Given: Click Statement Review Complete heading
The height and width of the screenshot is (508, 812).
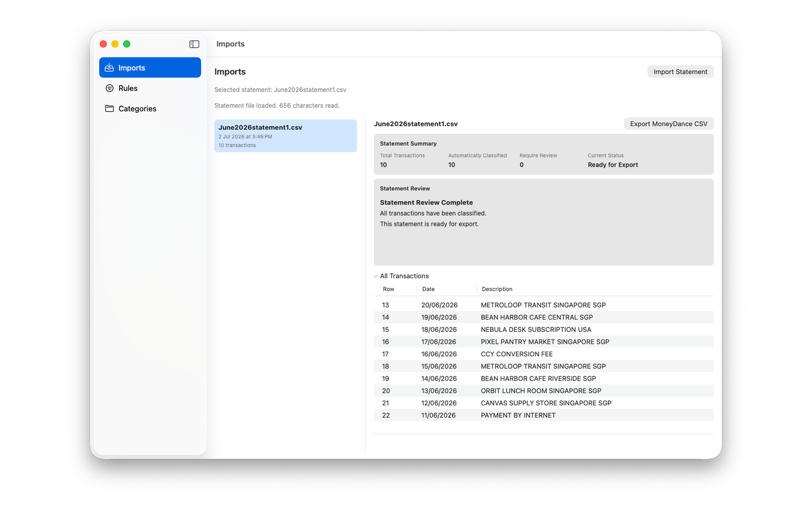Looking at the screenshot, I should point(426,203).
